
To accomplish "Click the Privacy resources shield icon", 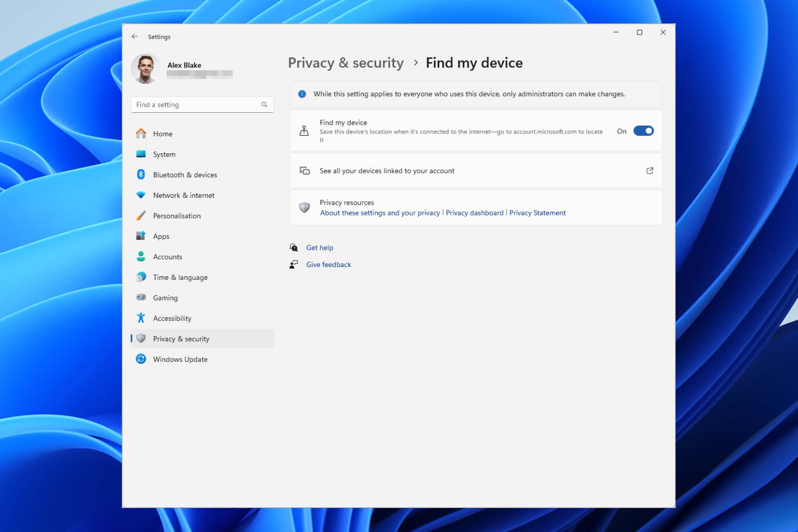I will pyautogui.click(x=304, y=207).
